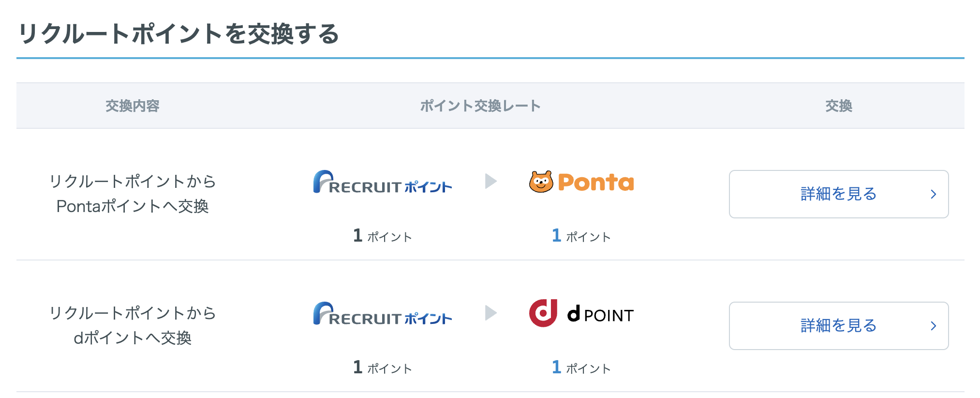Click the 交換内容 column header

(132, 106)
